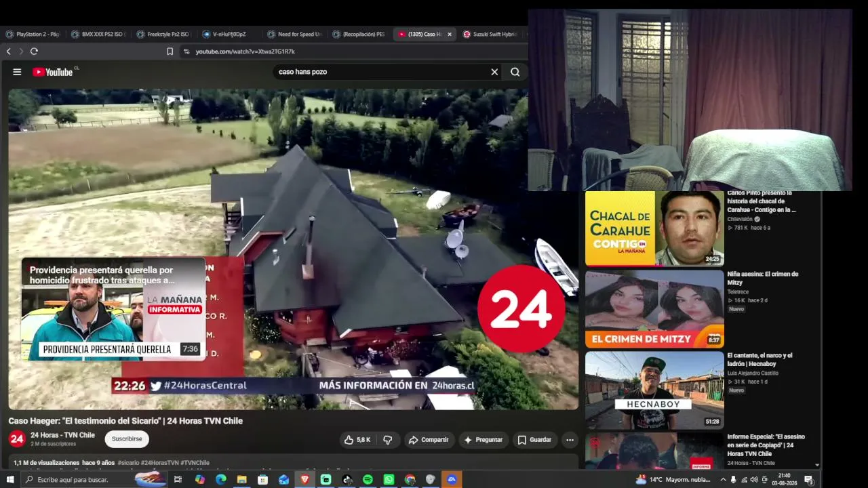The height and width of the screenshot is (488, 868).
Task: Open site settings icon beside the URL
Action: pyautogui.click(x=186, y=52)
